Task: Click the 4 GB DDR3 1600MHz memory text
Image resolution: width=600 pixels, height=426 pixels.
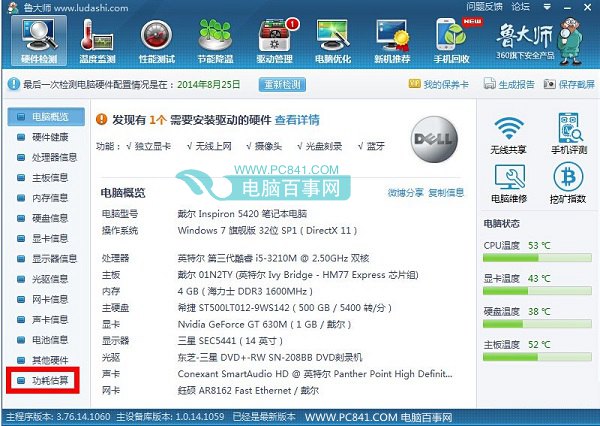Action: pos(245,291)
